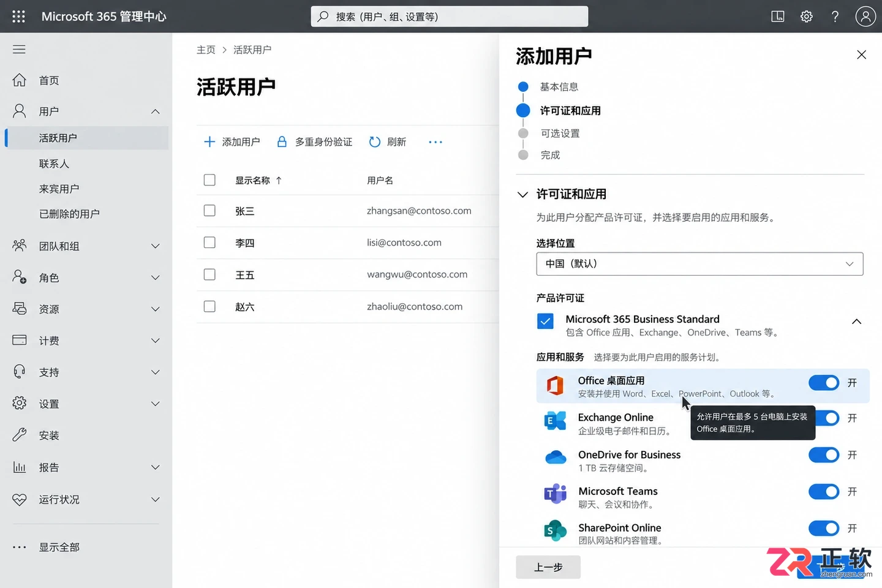Open the help question mark icon
Image resolution: width=882 pixels, height=588 pixels.
click(x=835, y=17)
